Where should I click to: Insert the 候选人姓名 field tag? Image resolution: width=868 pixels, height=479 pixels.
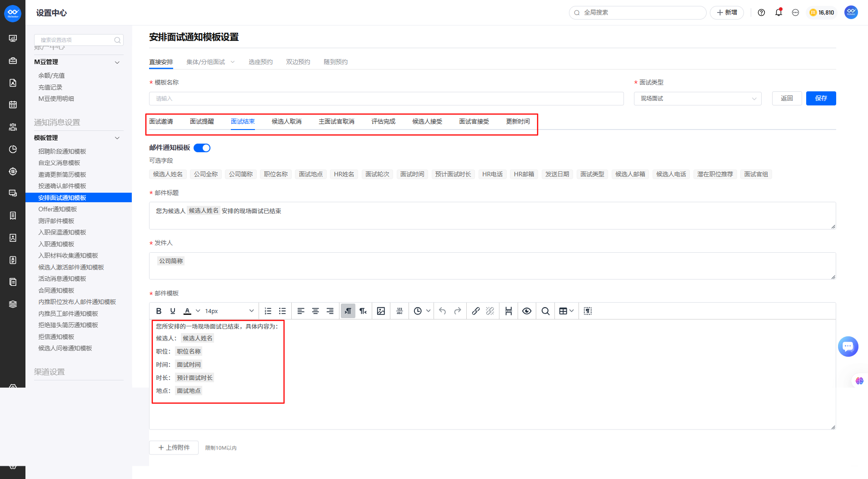pyautogui.click(x=168, y=175)
